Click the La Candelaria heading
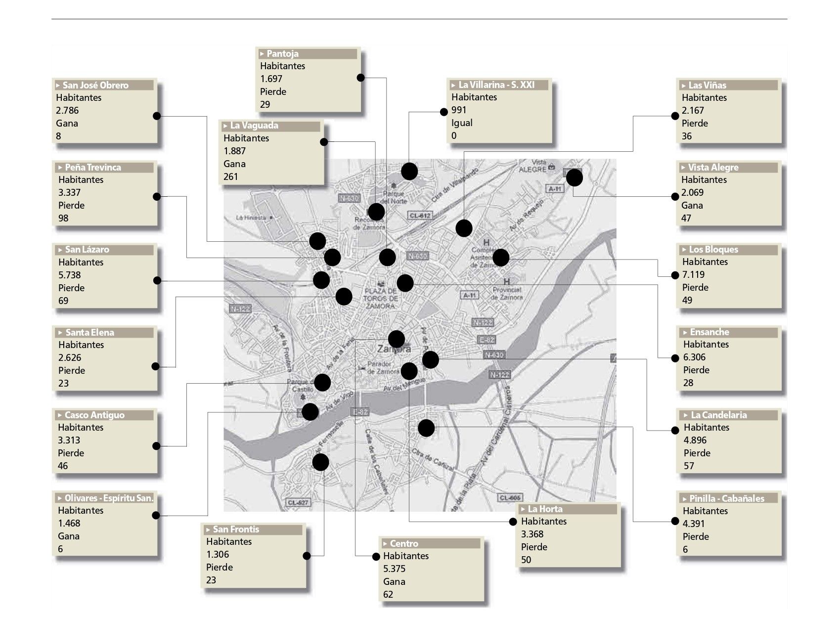840x618 pixels. click(719, 415)
